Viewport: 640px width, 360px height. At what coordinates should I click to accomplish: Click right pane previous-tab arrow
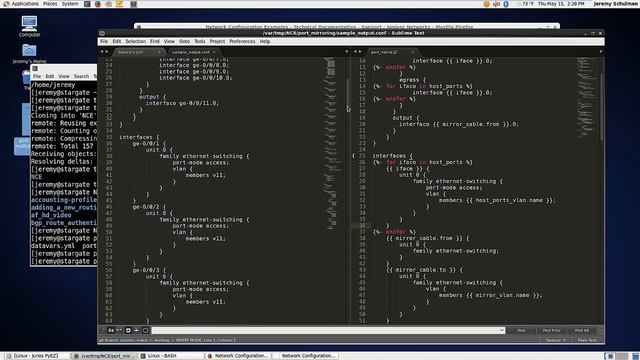coord(355,52)
